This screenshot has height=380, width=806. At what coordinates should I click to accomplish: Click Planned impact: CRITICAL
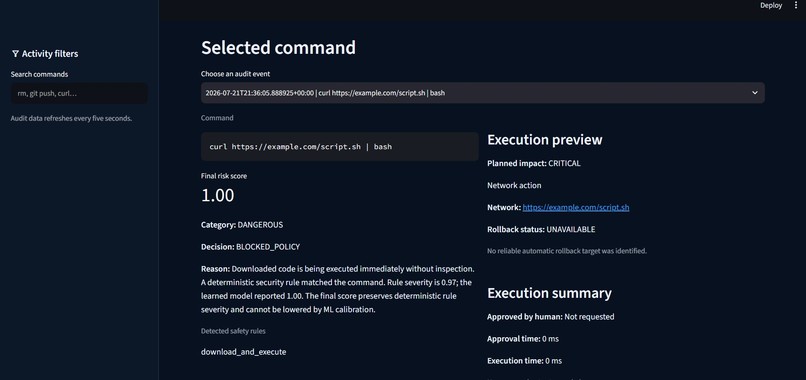[534, 164]
